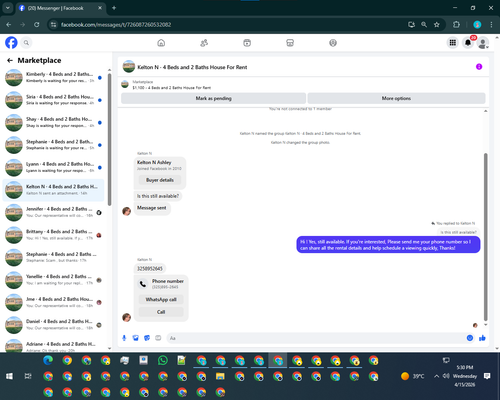Reload the page with browser refresh
This screenshot has height=400, width=500.
(37, 25)
